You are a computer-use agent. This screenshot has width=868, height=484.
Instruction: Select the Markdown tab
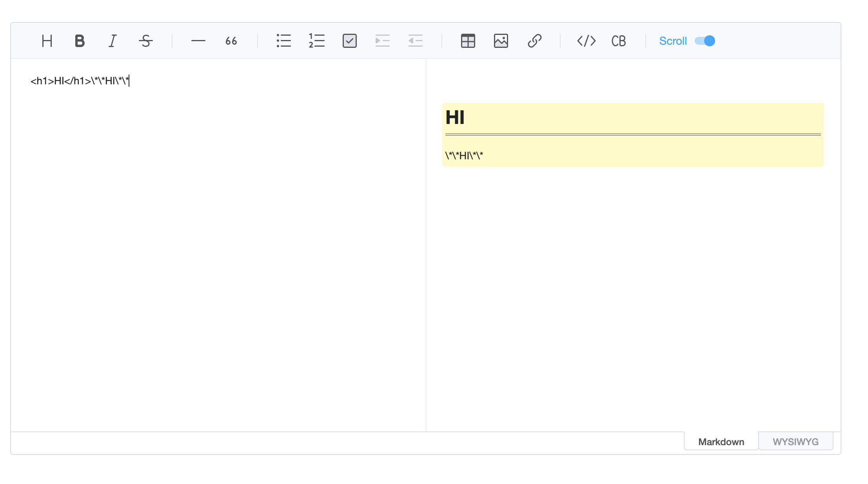point(721,441)
